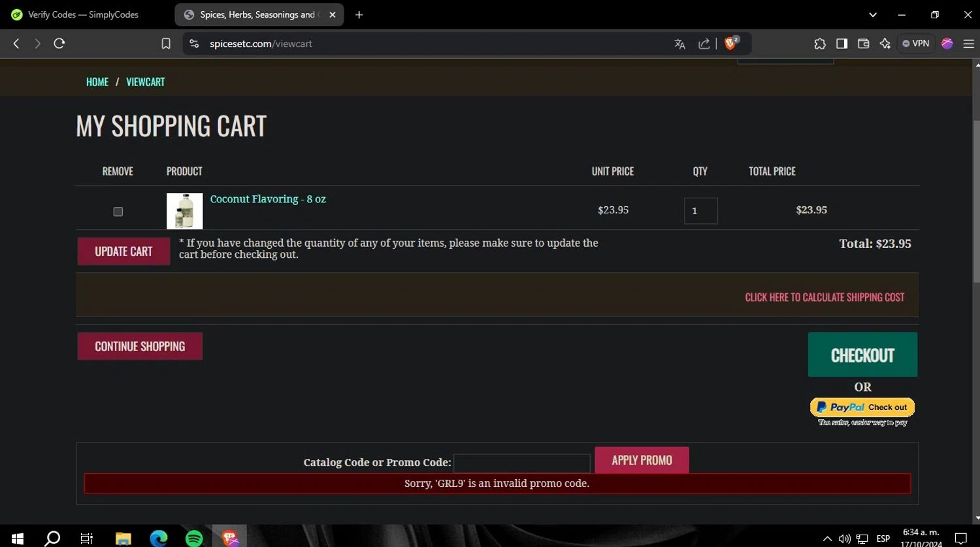The width and height of the screenshot is (980, 547).
Task: Reload the current page
Action: [59, 44]
